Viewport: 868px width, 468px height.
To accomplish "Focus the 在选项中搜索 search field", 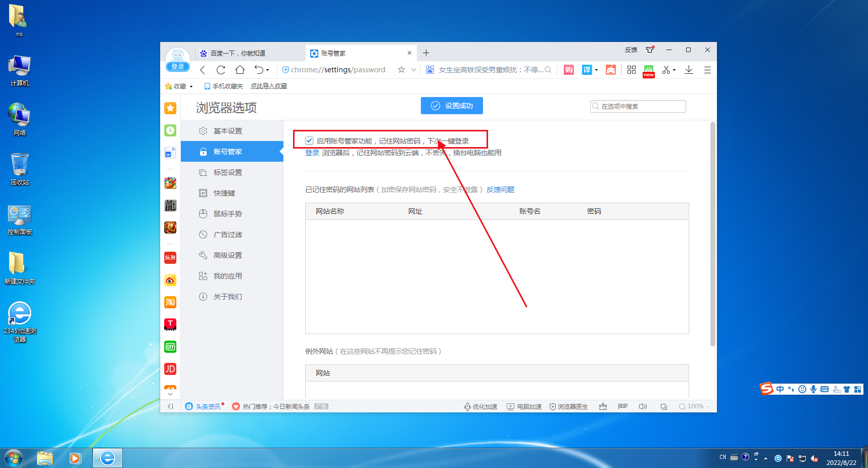I will point(638,106).
